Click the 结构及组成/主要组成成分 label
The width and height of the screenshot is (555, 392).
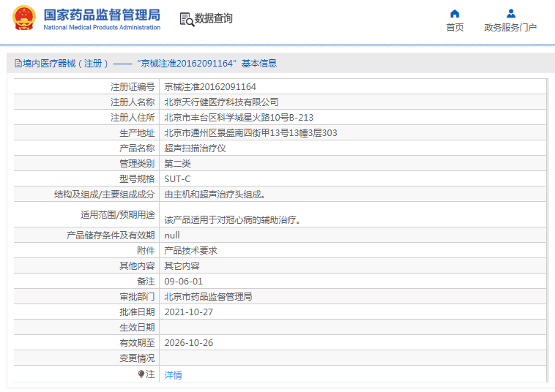pyautogui.click(x=105, y=195)
